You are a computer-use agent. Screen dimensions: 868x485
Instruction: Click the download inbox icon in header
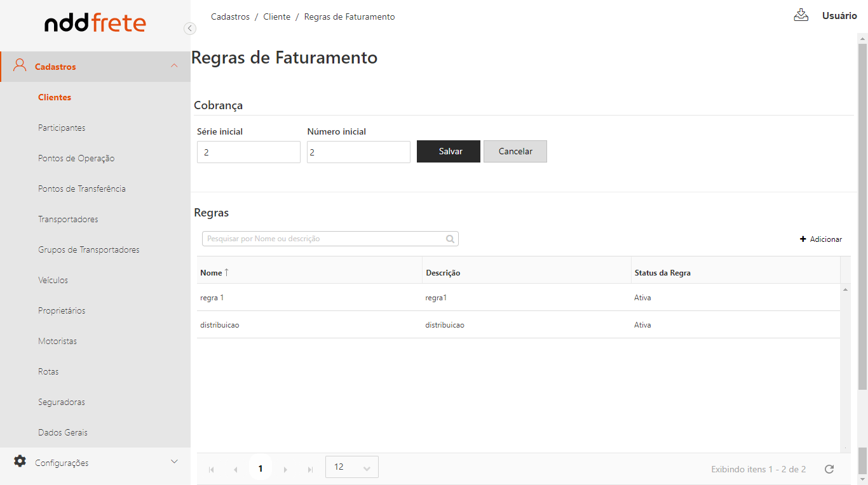click(801, 15)
